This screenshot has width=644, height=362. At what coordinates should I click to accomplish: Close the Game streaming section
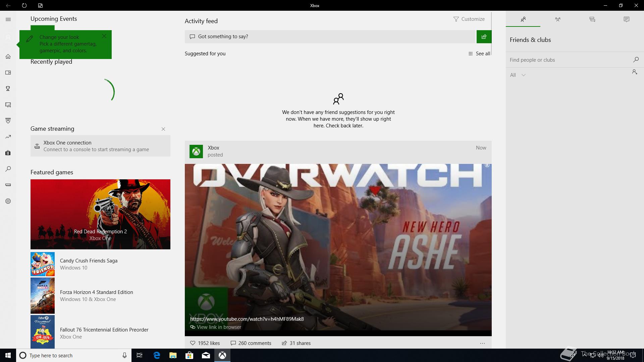(163, 129)
